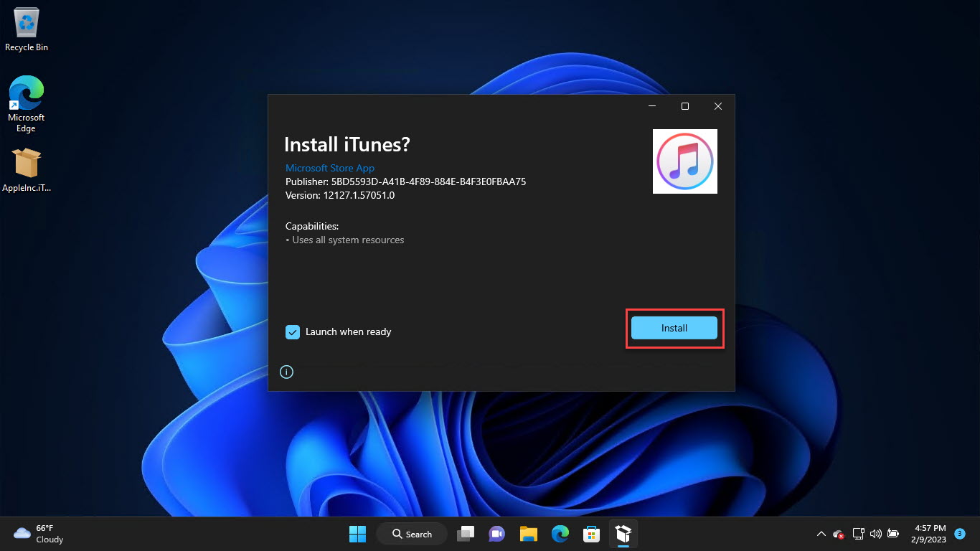Open the Microsoft Store App link
Image resolution: width=980 pixels, height=551 pixels.
(x=330, y=168)
